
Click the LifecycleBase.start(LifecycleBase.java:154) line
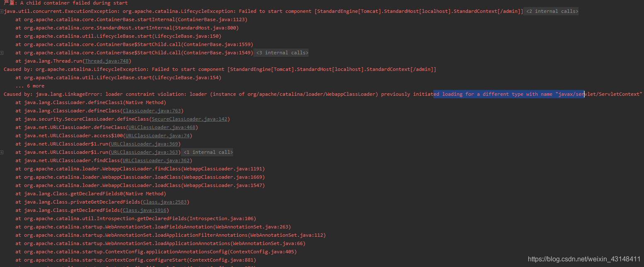(x=118, y=78)
